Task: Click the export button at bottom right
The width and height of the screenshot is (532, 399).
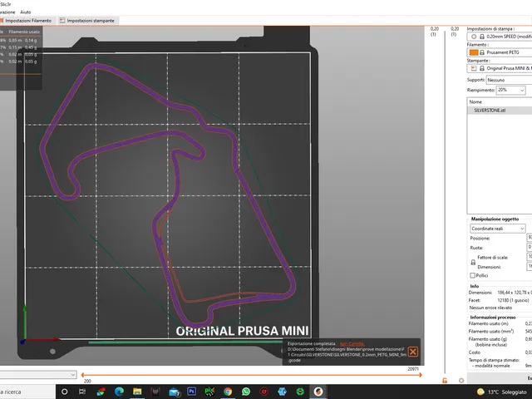Action: (x=500, y=378)
